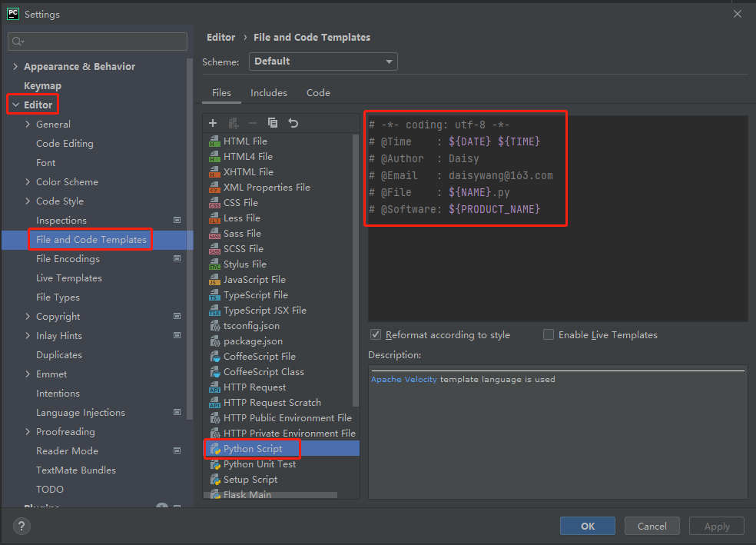
Task: Click the HTTP Request template icon
Action: tap(214, 387)
